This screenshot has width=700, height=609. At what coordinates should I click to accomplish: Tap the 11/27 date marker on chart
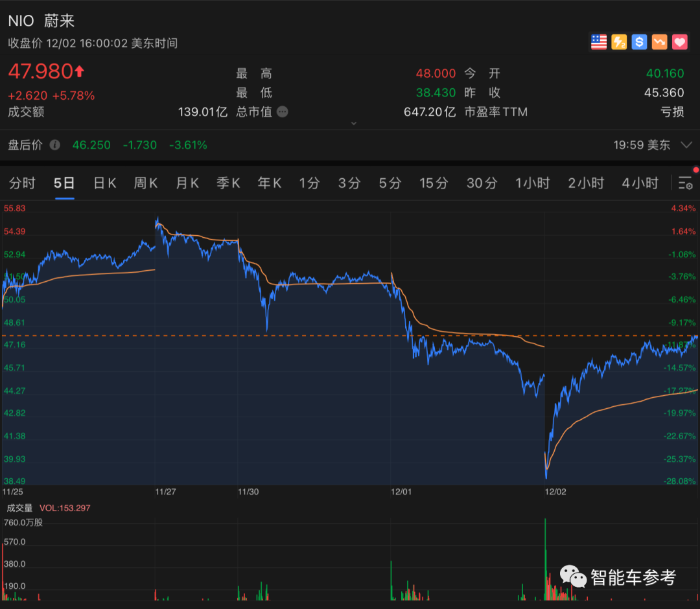pyautogui.click(x=165, y=492)
